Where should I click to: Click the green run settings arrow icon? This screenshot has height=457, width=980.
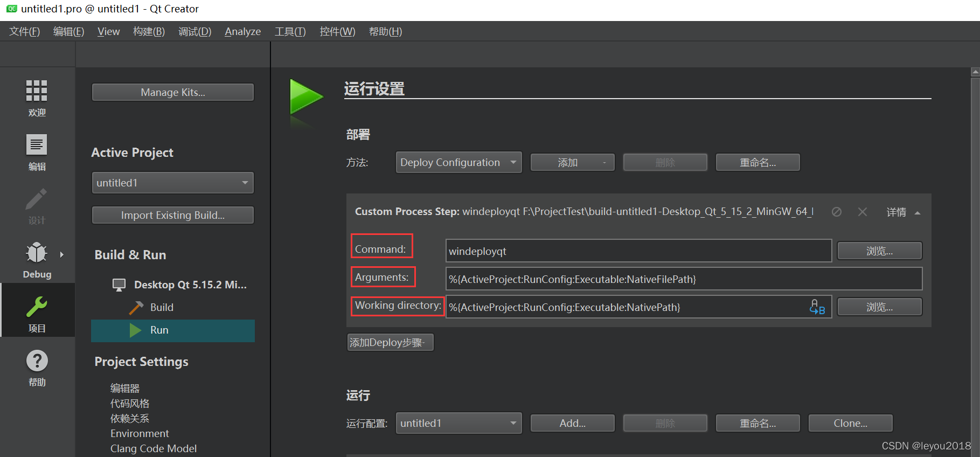(306, 97)
